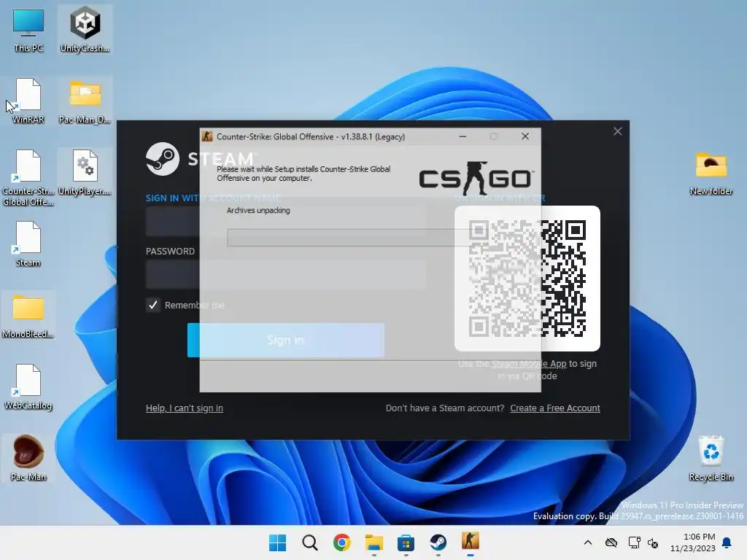The height and width of the screenshot is (560, 747).
Task: Close the Steam sign-in window
Action: click(x=617, y=131)
